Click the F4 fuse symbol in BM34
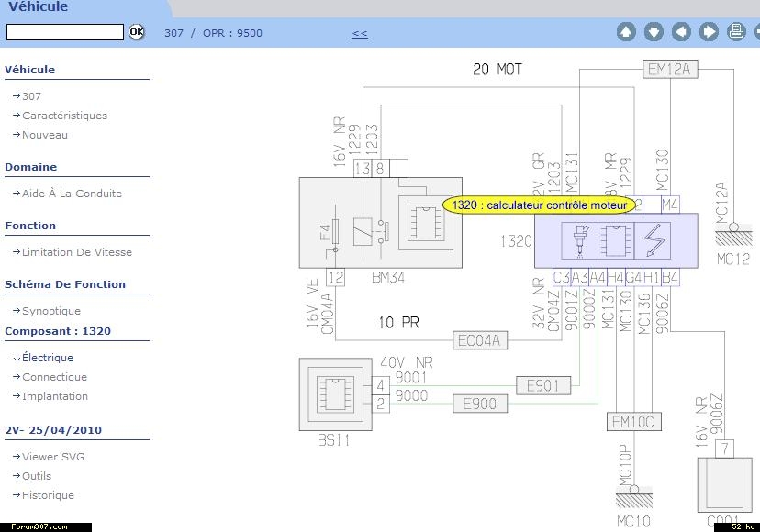Screen dimensions: 760x532 334,233
